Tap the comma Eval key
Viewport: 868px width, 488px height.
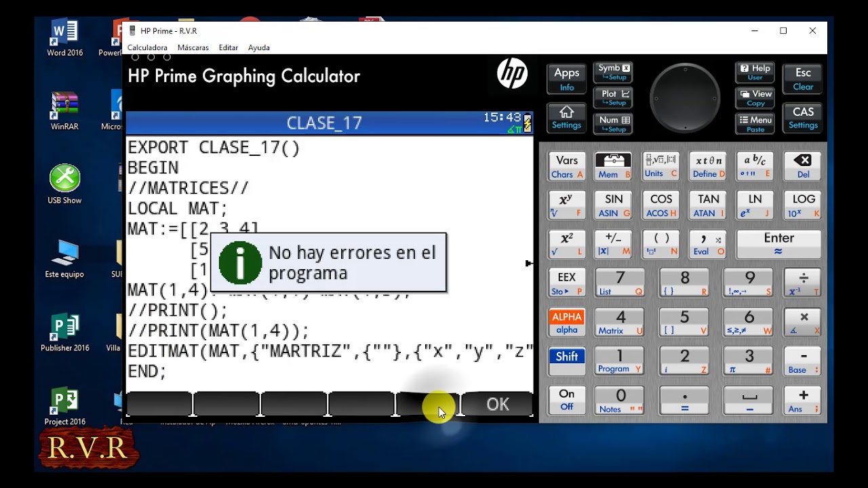(x=708, y=244)
